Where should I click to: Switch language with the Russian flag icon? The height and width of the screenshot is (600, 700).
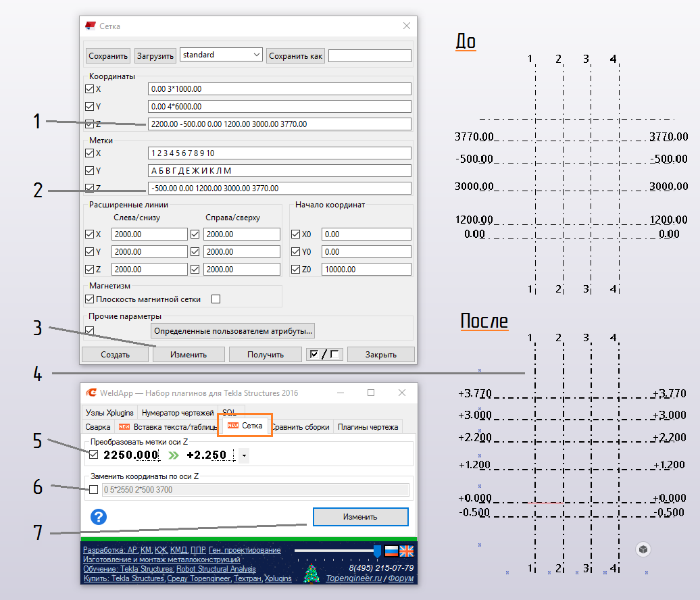391,551
